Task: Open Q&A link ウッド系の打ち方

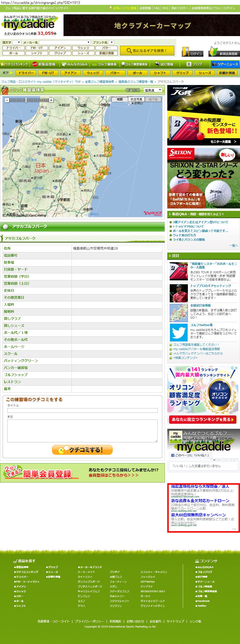Action: click(184, 235)
